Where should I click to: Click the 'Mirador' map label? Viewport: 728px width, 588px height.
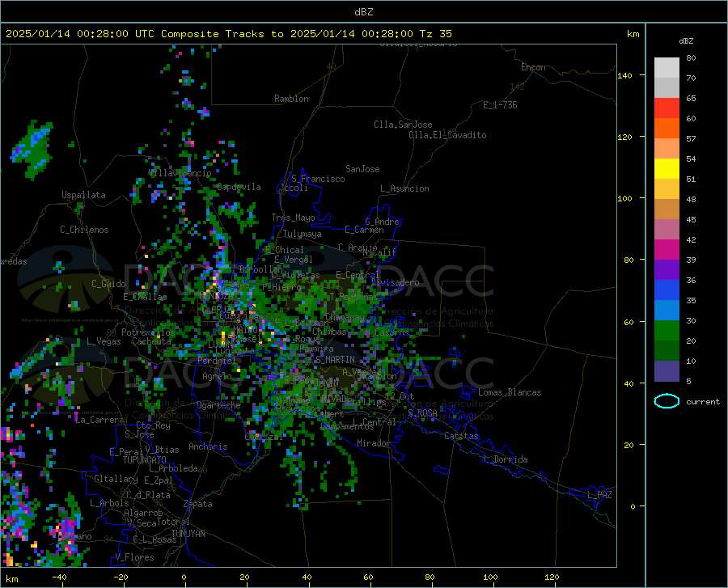[x=373, y=443]
